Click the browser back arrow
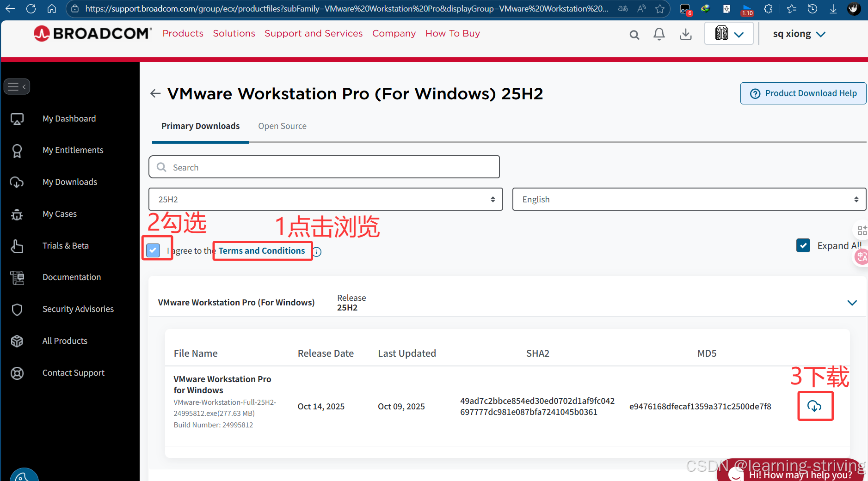 pos(10,8)
